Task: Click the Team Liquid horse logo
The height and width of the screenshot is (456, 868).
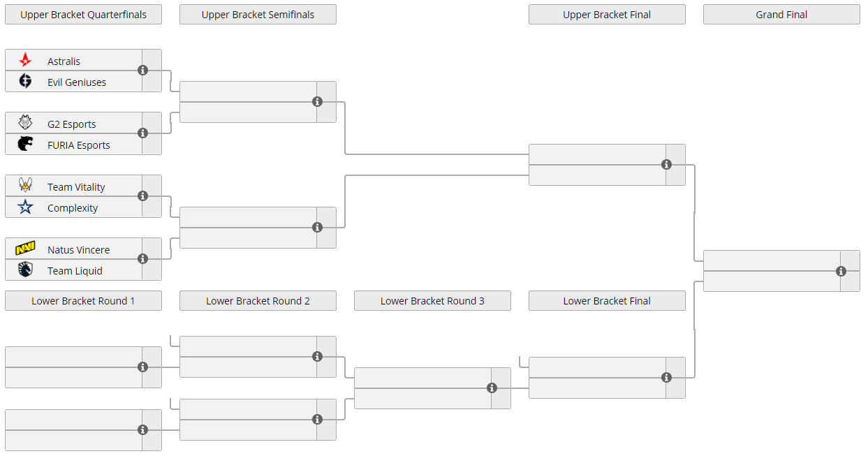Action: pos(26,270)
